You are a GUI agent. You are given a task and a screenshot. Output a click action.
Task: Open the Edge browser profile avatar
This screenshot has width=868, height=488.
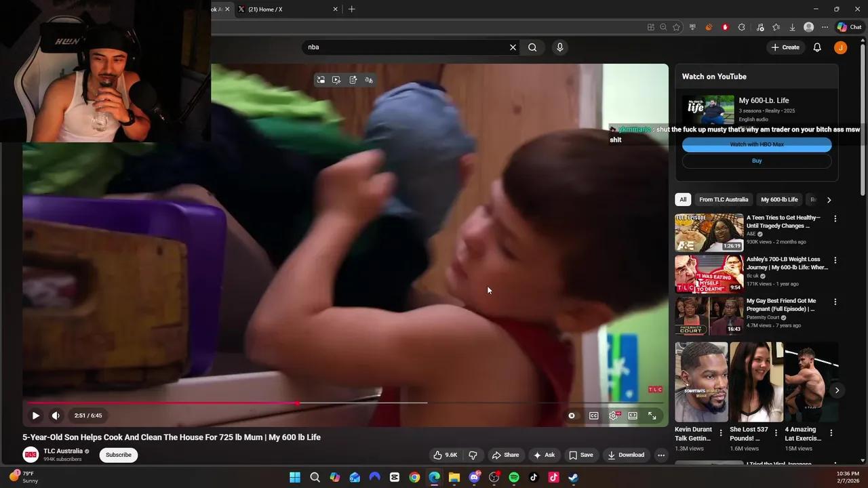coord(808,27)
